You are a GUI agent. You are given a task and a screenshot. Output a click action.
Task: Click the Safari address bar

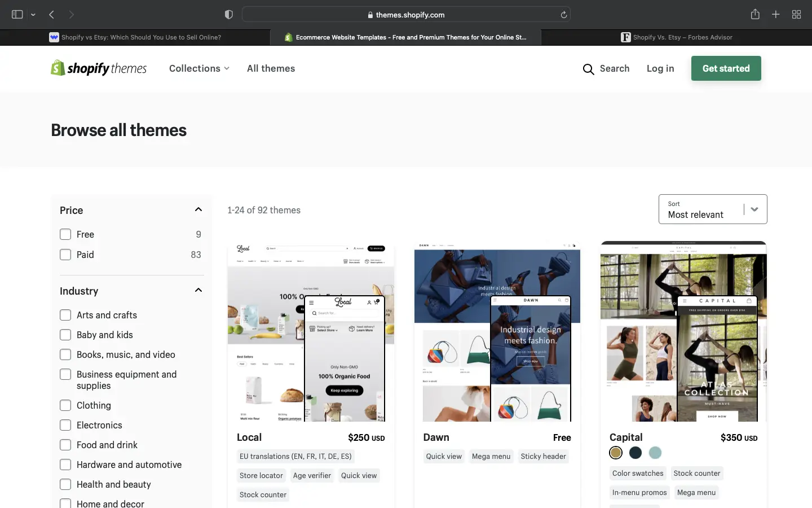[406, 15]
